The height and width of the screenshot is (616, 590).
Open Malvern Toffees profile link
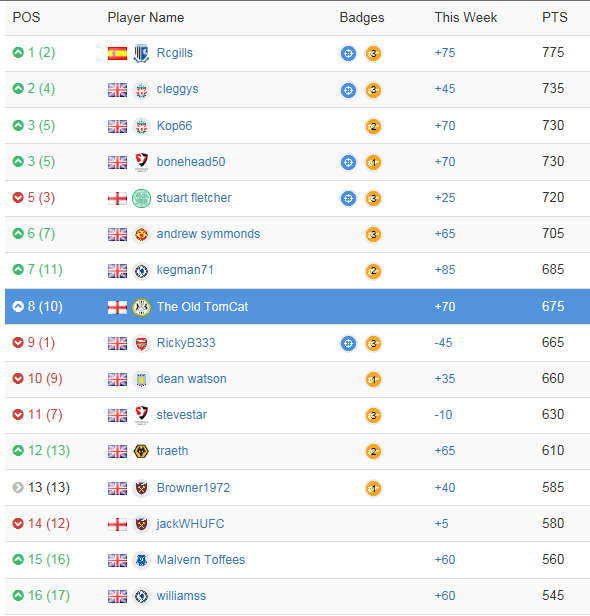tap(201, 559)
